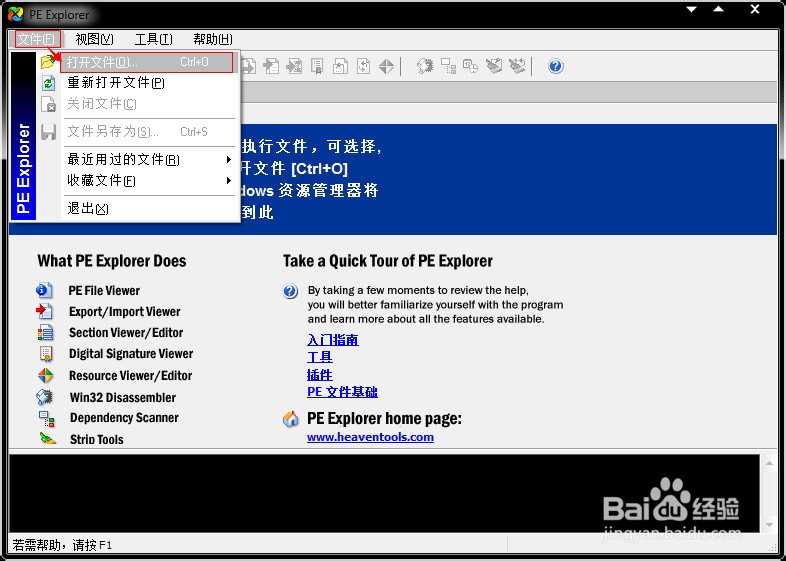Click the Section Viewer/Editor icon
This screenshot has height=561, width=786.
[x=45, y=332]
